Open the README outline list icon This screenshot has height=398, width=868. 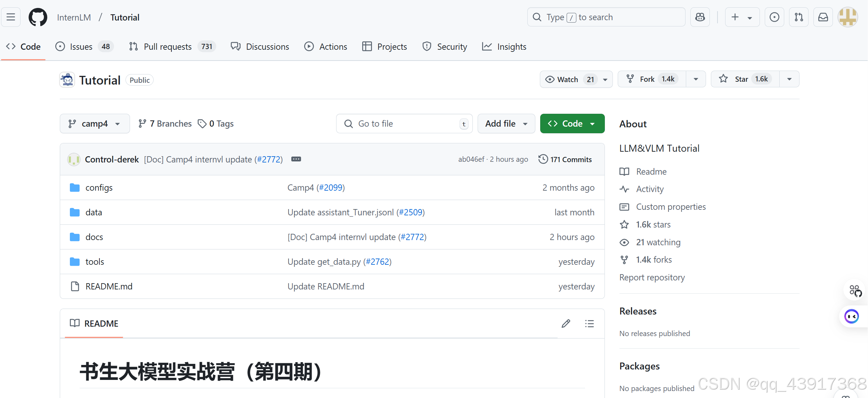589,324
